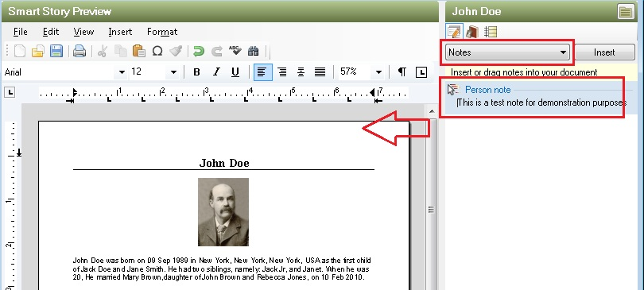Toggle italic formatting
This screenshot has width=644, height=290.
click(x=216, y=72)
